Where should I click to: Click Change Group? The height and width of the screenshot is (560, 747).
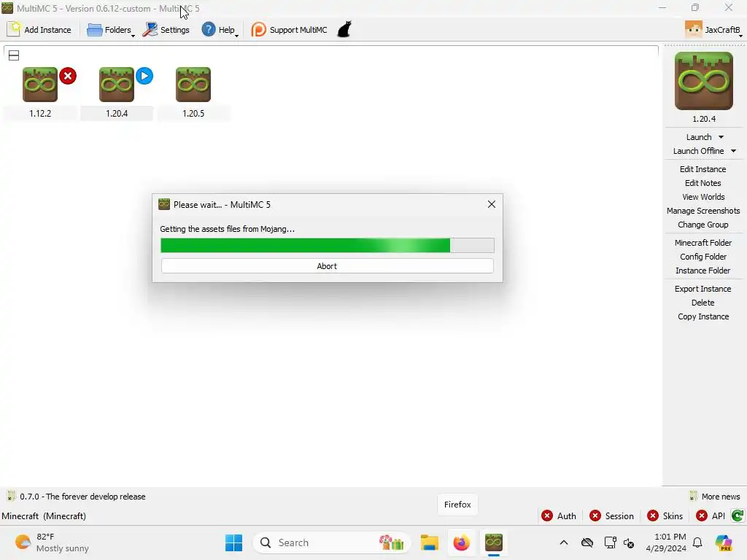[703, 225]
